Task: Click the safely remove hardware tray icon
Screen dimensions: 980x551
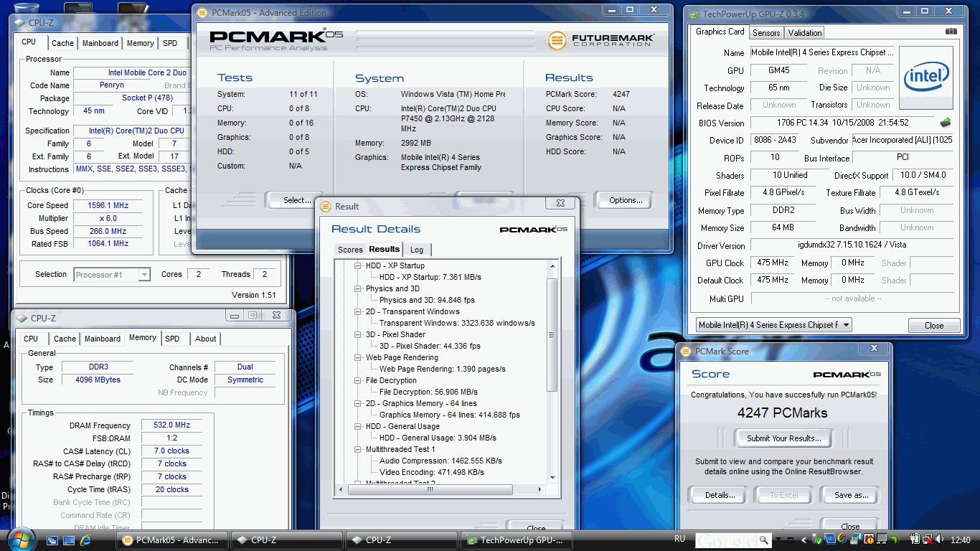Action: [816, 540]
